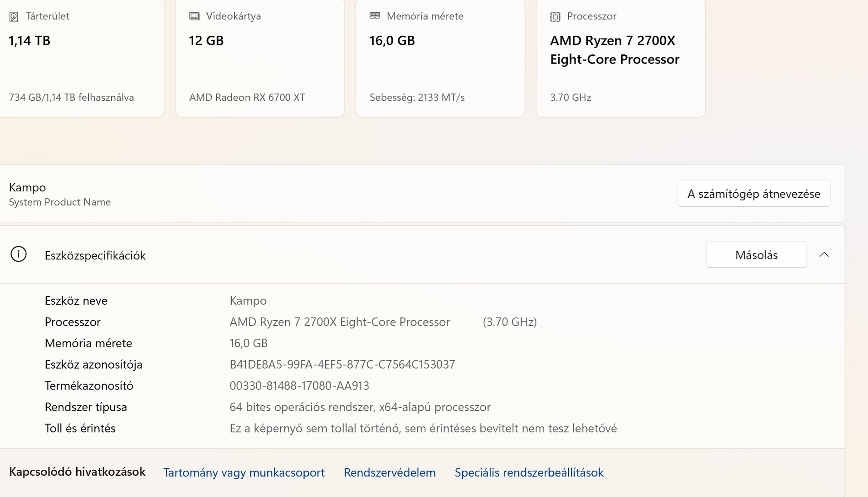Click the info icon next to Eszközspecifikációk
The width and height of the screenshot is (868, 497).
19,254
